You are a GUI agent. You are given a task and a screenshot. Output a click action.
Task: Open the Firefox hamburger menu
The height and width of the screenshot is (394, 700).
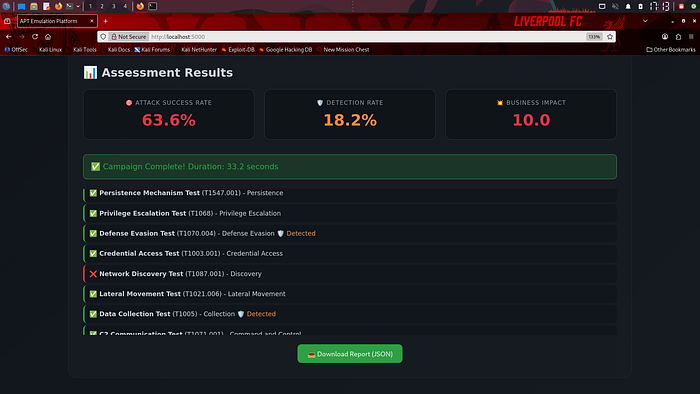pos(691,37)
